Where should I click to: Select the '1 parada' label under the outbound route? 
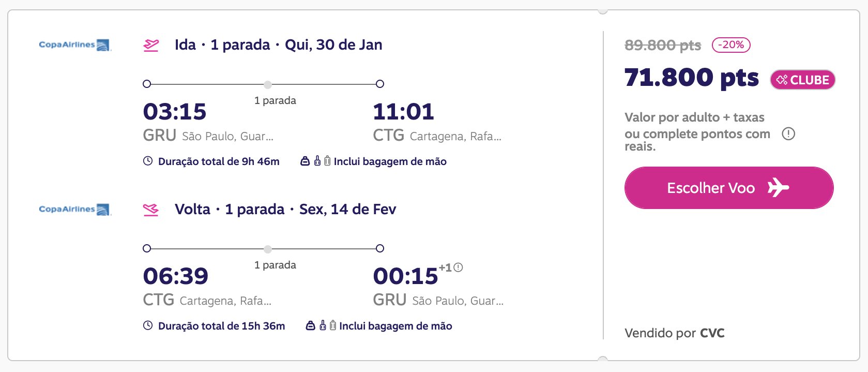pos(275,100)
